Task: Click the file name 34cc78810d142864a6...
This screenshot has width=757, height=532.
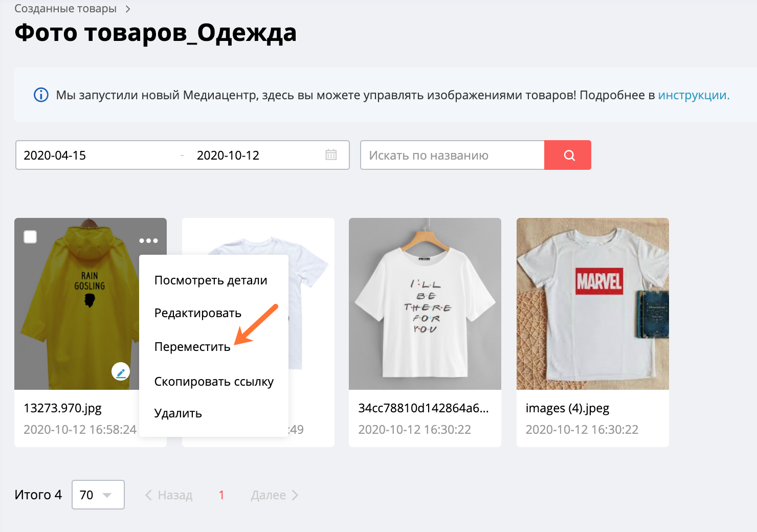Action: (424, 408)
